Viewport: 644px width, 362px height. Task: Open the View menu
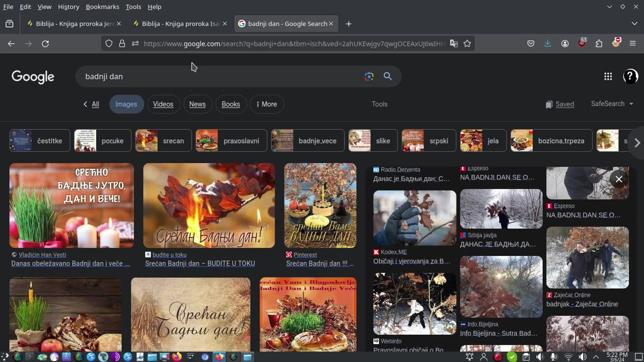pyautogui.click(x=44, y=7)
